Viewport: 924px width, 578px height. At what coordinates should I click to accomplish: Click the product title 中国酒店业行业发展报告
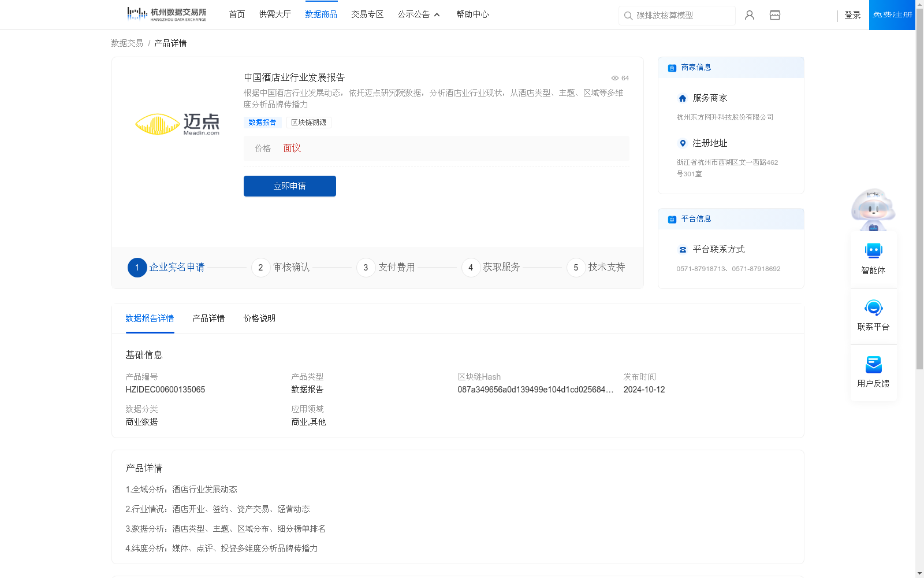pos(295,77)
